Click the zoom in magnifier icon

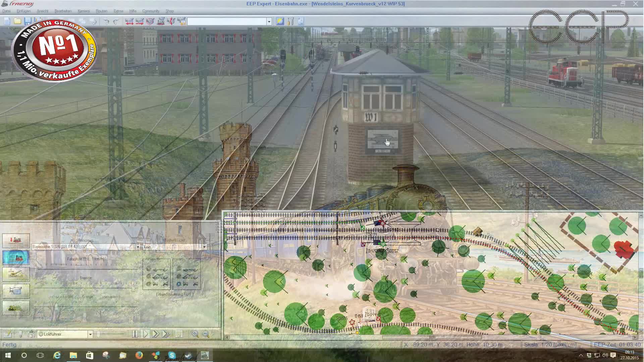pyautogui.click(x=195, y=334)
